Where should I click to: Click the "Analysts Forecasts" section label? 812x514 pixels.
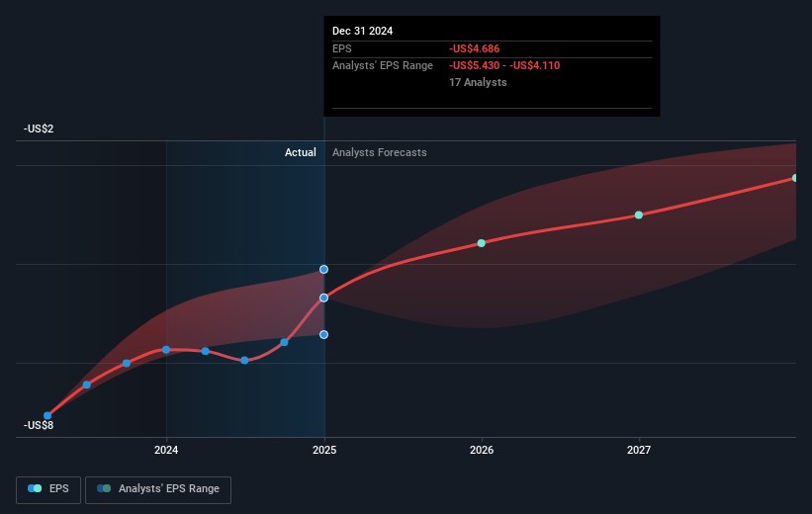point(380,152)
